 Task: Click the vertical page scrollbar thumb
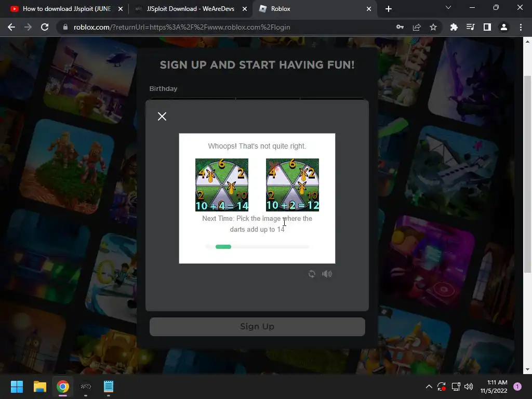click(527, 174)
